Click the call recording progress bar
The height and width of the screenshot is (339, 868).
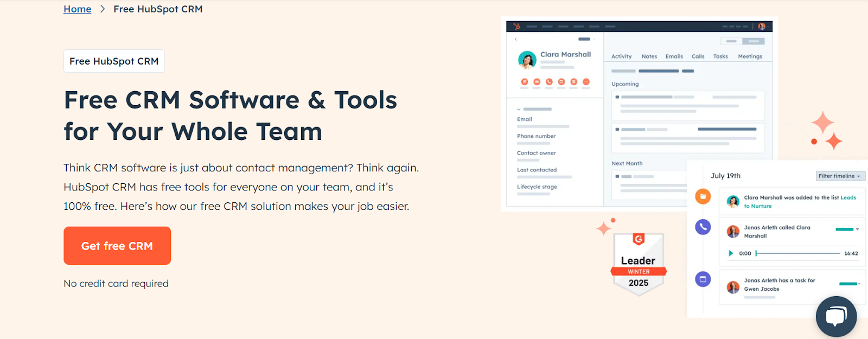coord(797,253)
